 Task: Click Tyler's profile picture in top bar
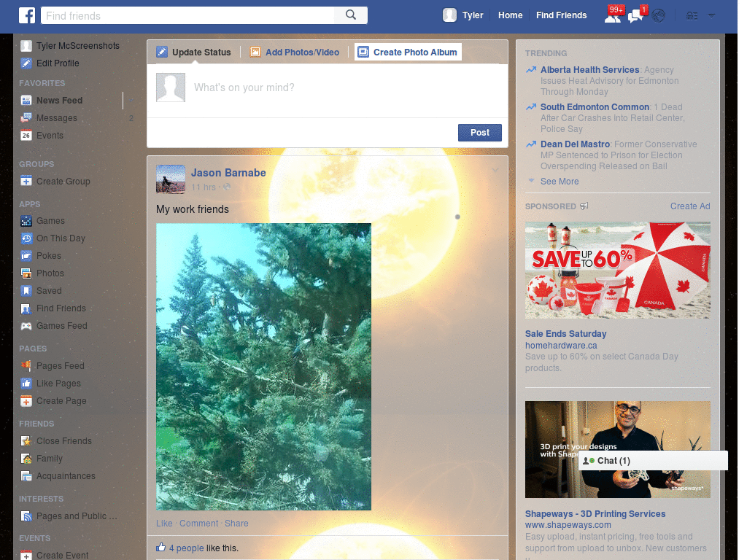[449, 15]
